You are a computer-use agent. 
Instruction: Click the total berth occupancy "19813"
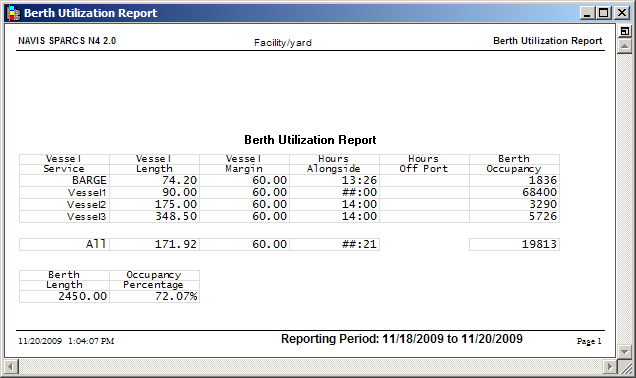pos(539,244)
